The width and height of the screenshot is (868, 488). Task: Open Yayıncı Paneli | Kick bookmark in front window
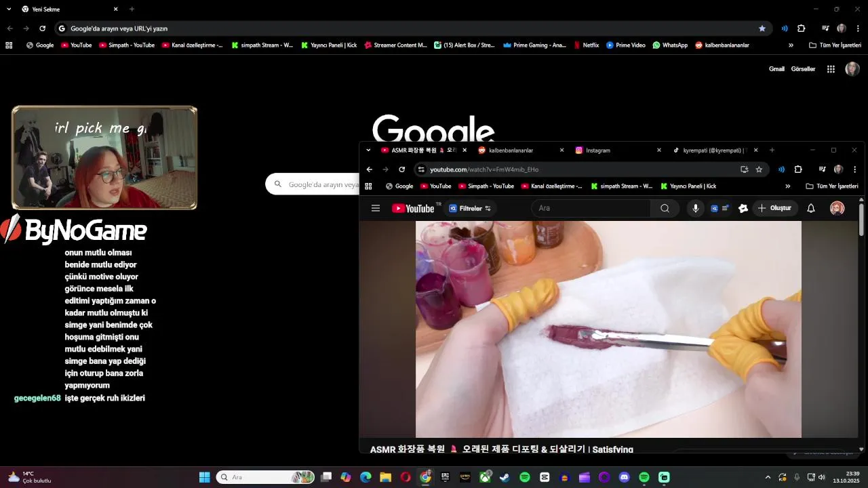click(687, 186)
